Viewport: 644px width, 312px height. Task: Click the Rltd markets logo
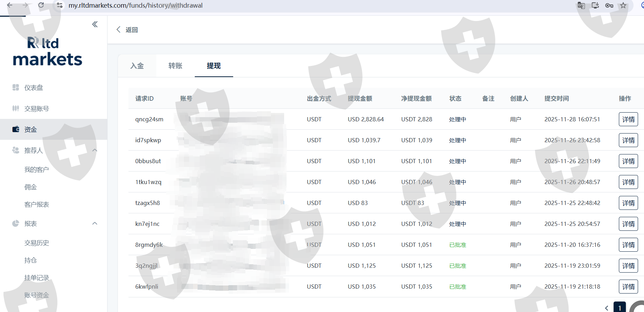click(x=47, y=51)
